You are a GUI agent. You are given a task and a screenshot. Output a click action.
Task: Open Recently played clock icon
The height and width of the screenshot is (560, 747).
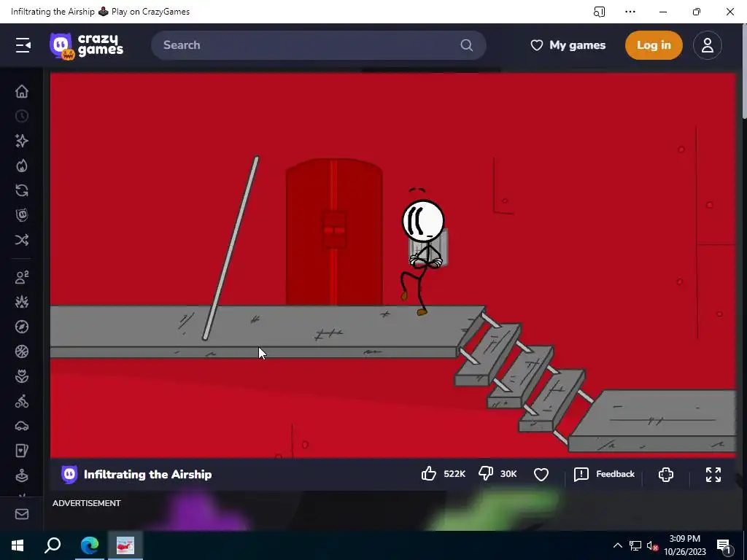(22, 116)
